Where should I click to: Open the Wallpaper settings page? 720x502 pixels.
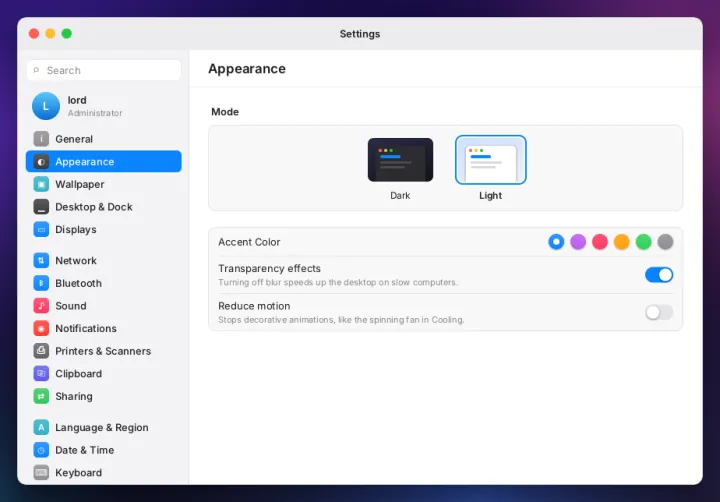tap(104, 184)
